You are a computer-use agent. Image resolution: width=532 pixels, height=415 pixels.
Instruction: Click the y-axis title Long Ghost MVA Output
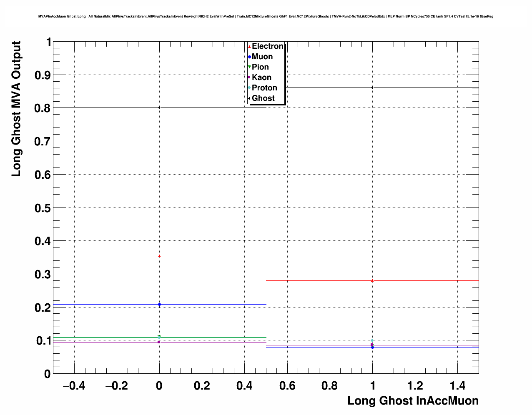tap(16, 109)
